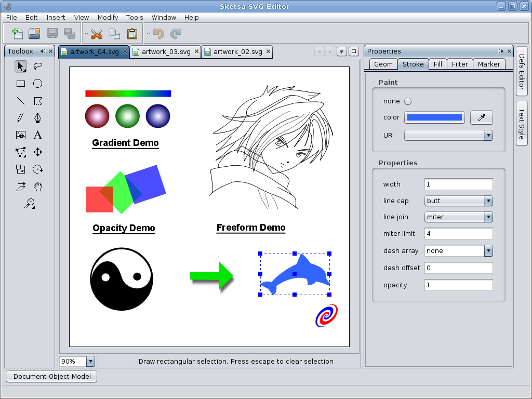Open the Document Object Model view

[x=51, y=376]
